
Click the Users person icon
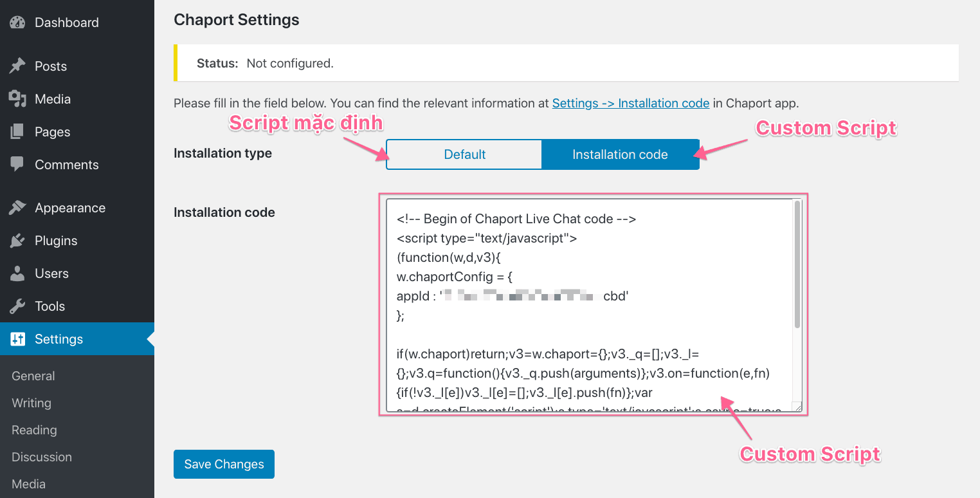tap(17, 273)
